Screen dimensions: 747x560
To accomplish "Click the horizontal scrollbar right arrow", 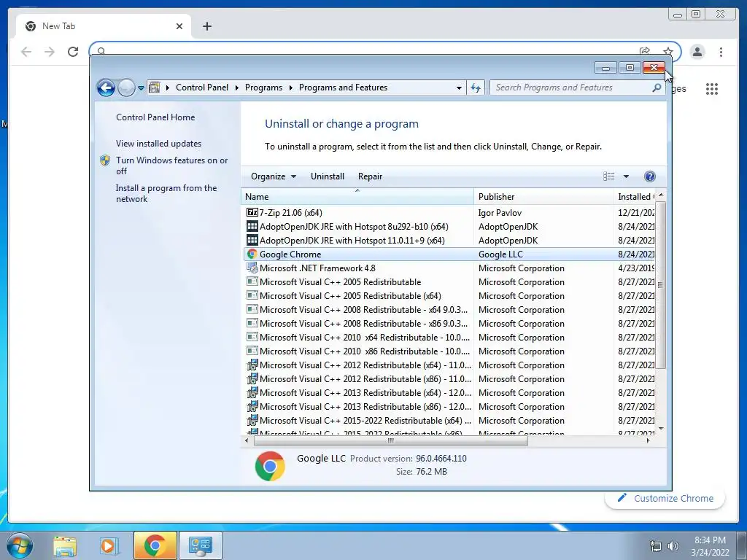I will pyautogui.click(x=648, y=441).
